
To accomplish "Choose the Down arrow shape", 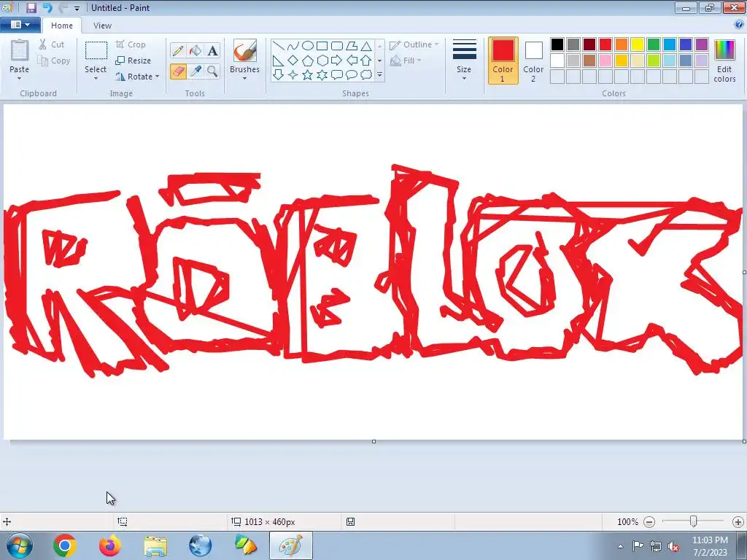I will (x=278, y=75).
